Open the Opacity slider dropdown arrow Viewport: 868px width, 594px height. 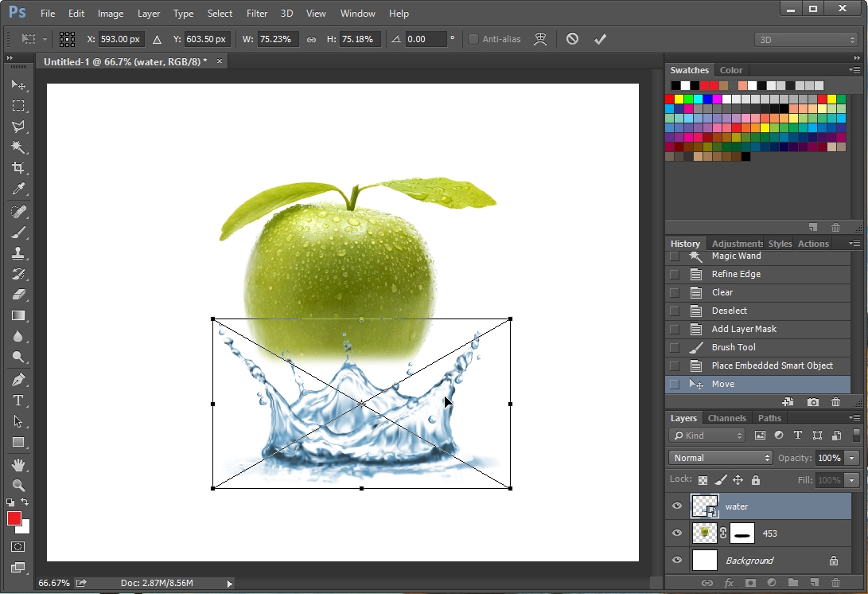852,458
